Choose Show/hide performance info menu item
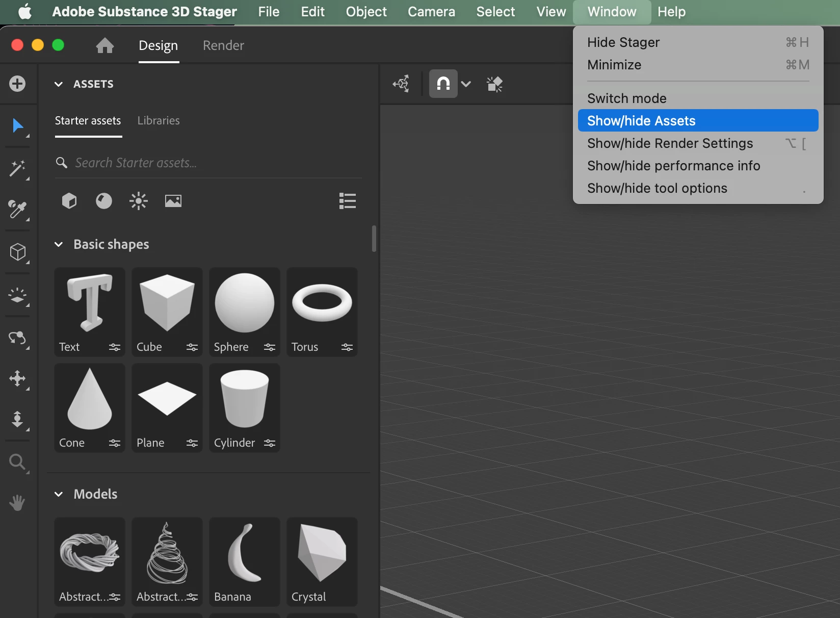This screenshot has height=618, width=840. point(698,166)
